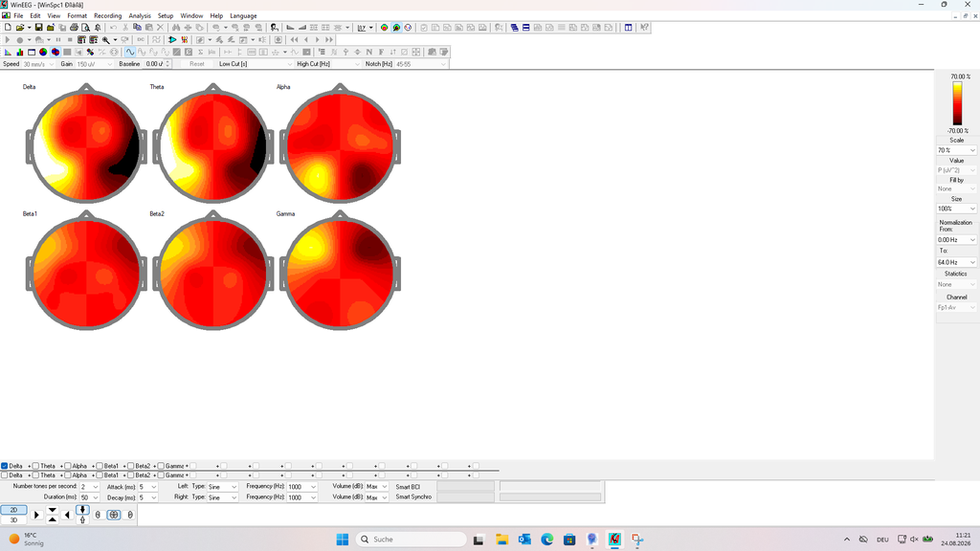Image resolution: width=980 pixels, height=551 pixels.
Task: Click the binoculars Find icon
Action: (x=176, y=28)
